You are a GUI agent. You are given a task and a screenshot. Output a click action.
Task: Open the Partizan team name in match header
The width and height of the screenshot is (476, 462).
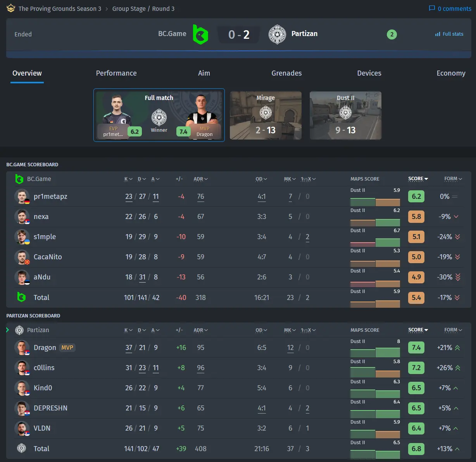point(304,34)
